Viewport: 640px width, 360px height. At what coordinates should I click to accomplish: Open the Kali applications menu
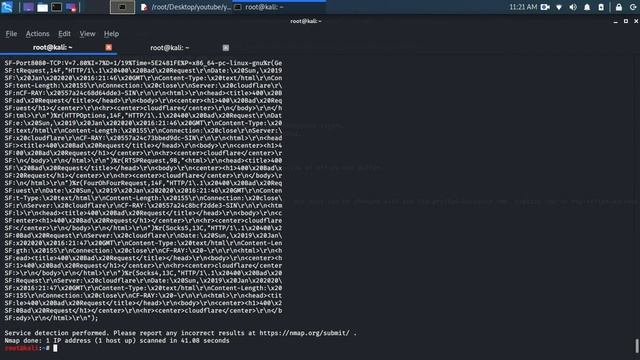(7, 7)
